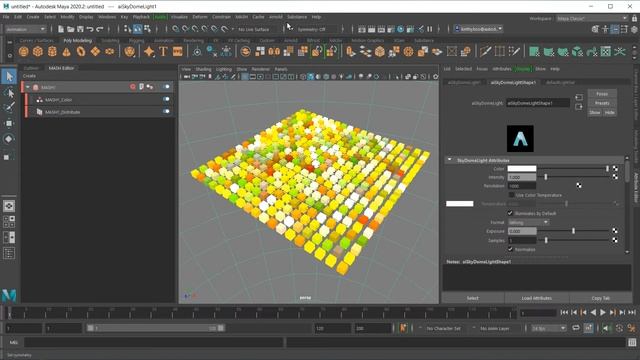The image size is (640, 360).
Task: Click the Maya logo icon at bottom left
Action: (9, 295)
